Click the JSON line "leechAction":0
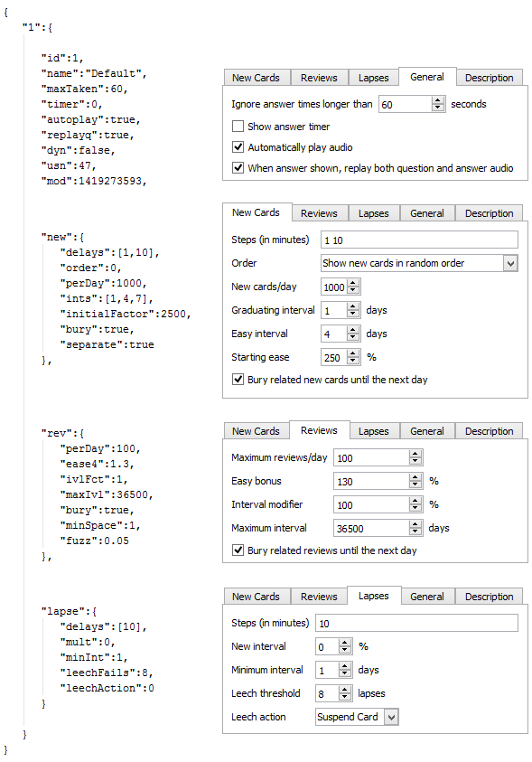 (x=107, y=688)
